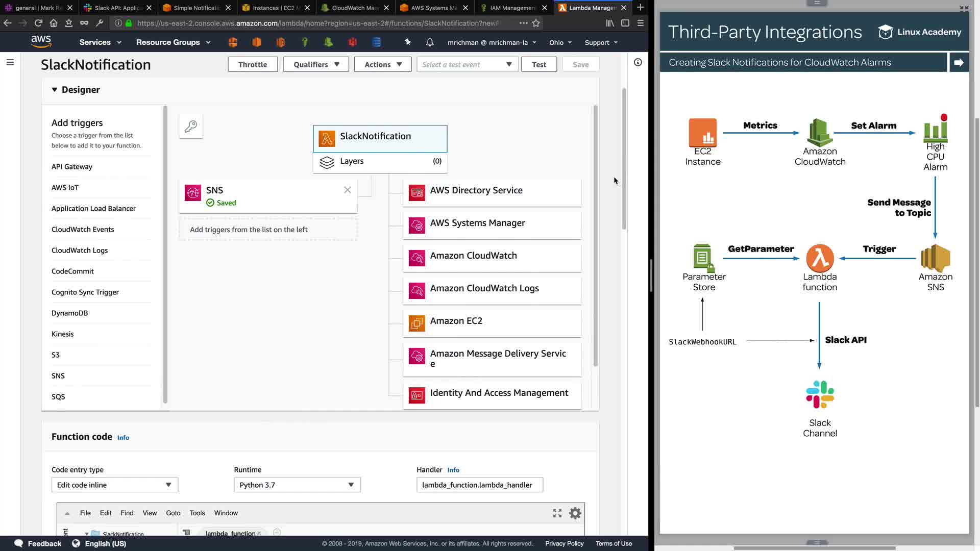Bookmark page with the star icon

tap(536, 23)
